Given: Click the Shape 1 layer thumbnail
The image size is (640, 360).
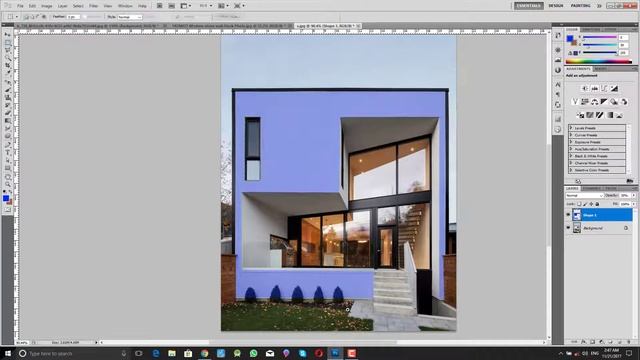Looking at the screenshot, I should [577, 215].
